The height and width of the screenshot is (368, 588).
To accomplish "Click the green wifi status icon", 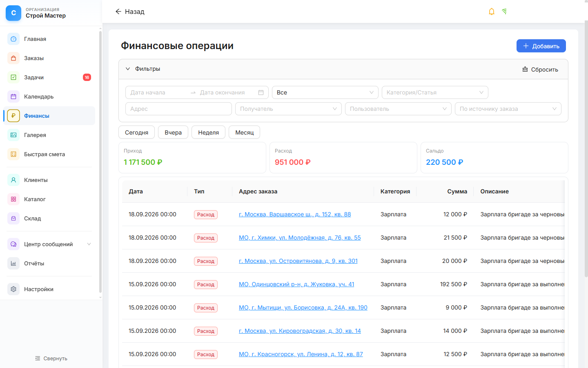I will (x=505, y=11).
